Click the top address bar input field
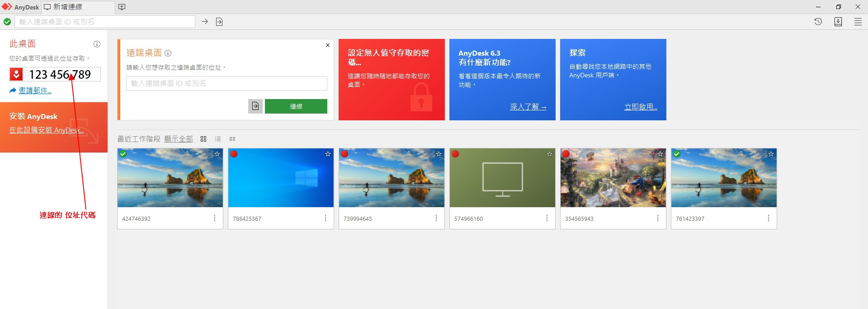868x309 pixels. tap(105, 22)
